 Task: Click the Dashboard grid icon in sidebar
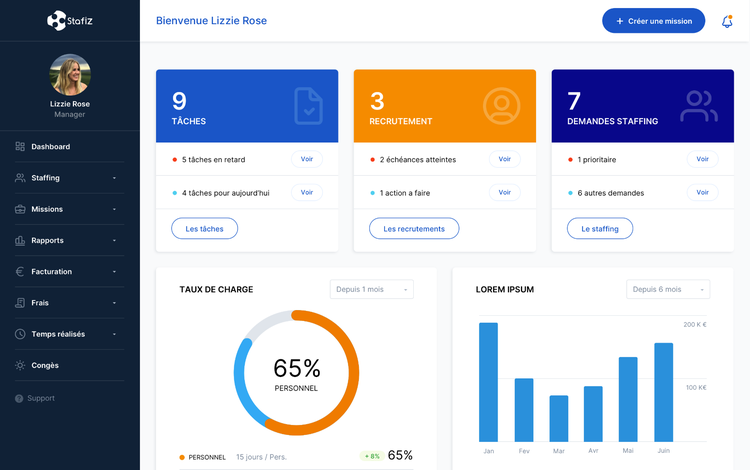tap(20, 147)
